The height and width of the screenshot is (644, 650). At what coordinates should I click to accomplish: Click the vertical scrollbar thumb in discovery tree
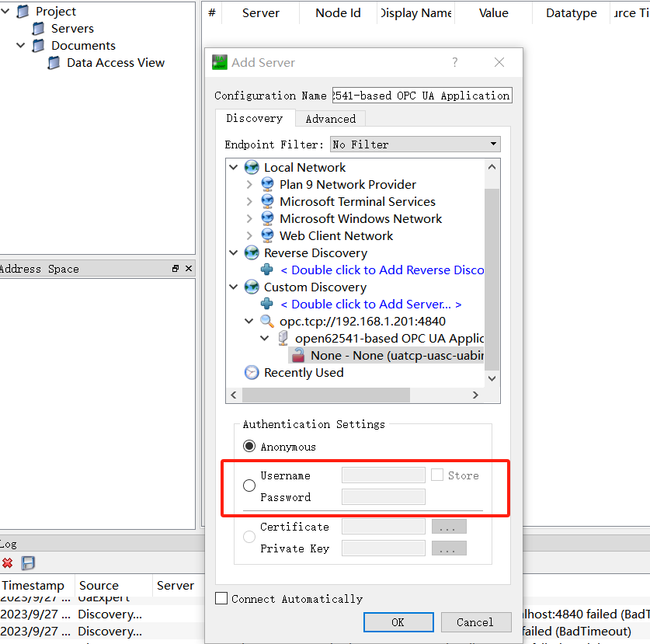click(x=492, y=279)
